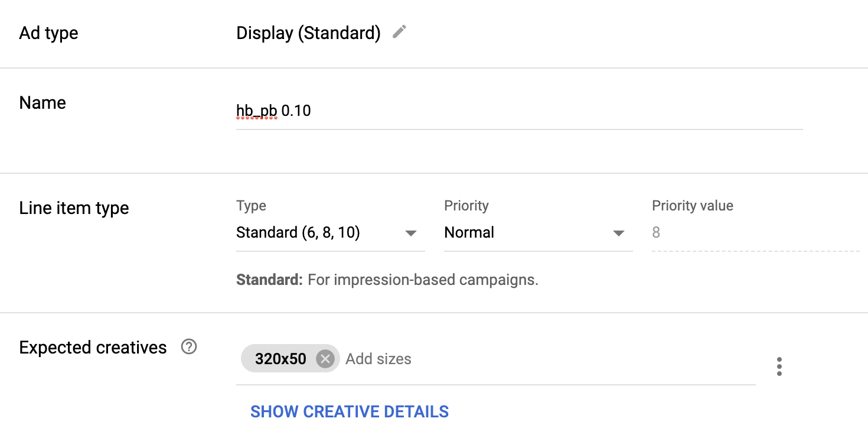Viewport: 868px width, 428px height.
Task: Click the Type dropdown arrow
Action: [411, 233]
